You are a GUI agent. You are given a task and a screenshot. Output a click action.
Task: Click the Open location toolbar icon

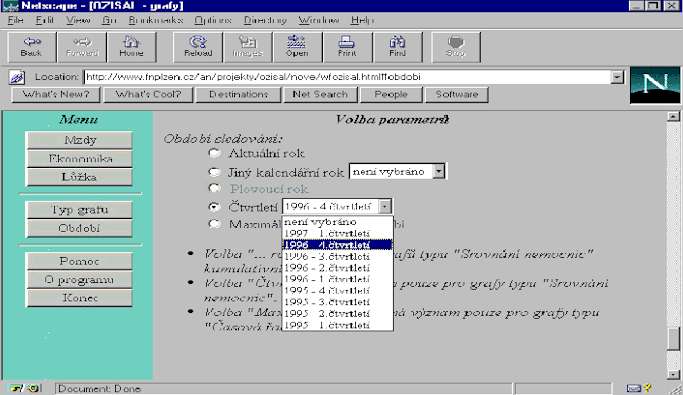297,47
